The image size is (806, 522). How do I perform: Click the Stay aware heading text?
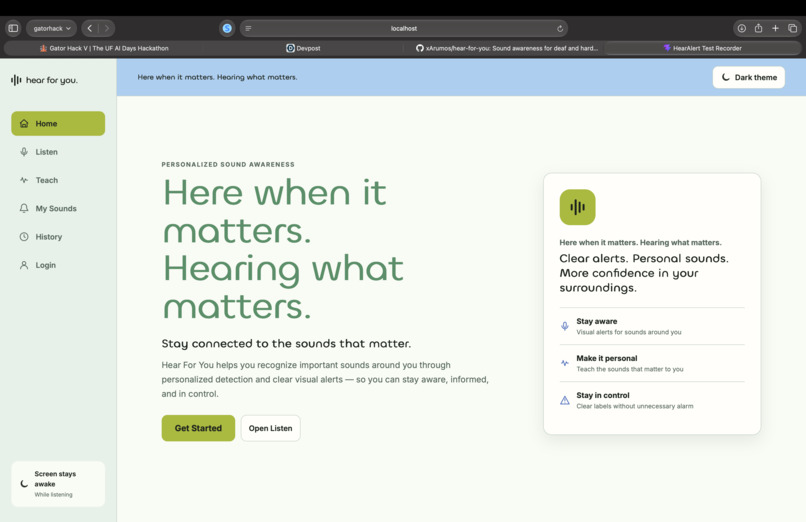point(596,321)
